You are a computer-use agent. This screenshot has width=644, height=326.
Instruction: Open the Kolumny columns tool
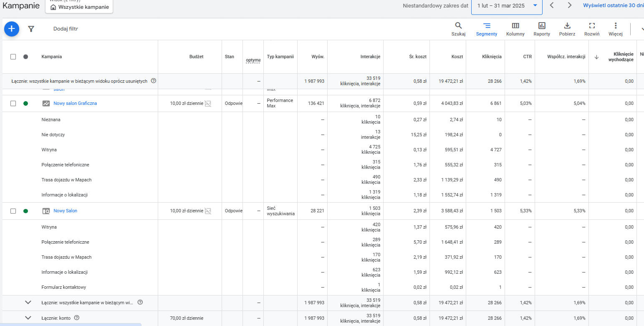(x=515, y=29)
